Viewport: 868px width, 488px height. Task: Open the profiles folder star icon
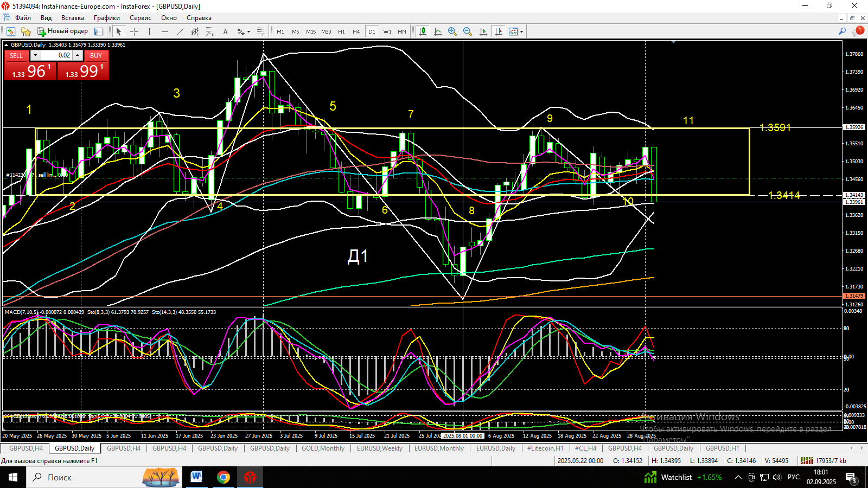[x=25, y=31]
